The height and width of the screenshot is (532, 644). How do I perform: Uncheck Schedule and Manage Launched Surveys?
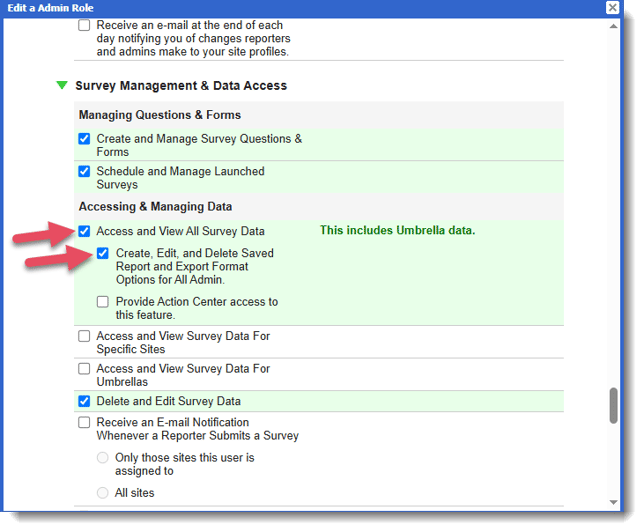coord(84,171)
